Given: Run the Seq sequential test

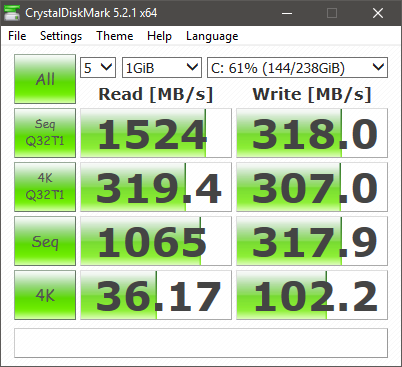Looking at the screenshot, I should (45, 241).
